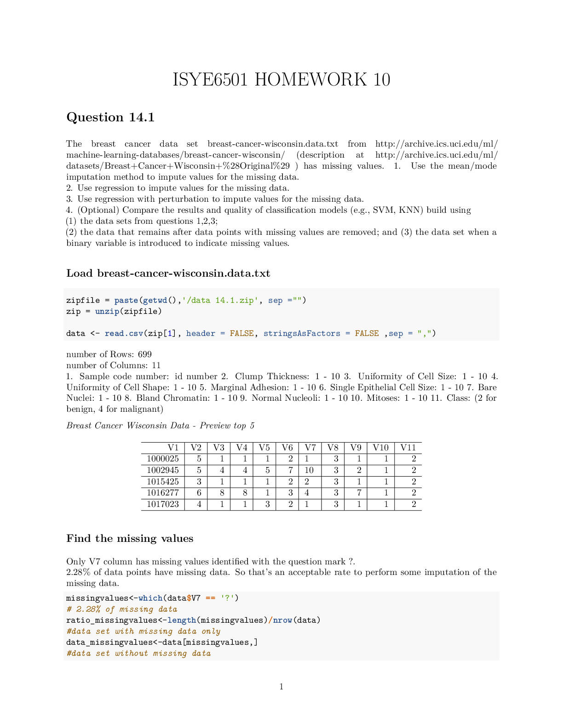Click the value 10 in V7 column
Image resolution: width=563 pixels, height=728 pixels.
(309, 470)
